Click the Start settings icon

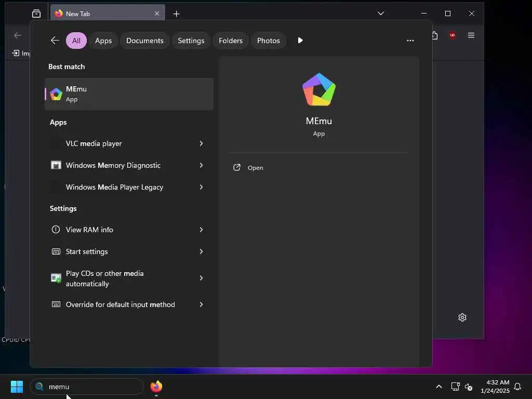pyautogui.click(x=56, y=251)
